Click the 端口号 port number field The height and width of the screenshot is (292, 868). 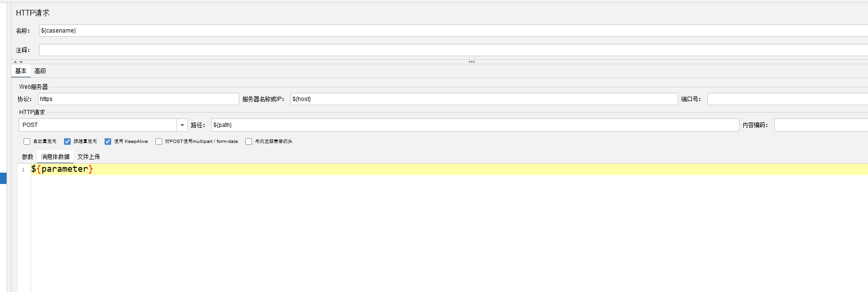coord(787,99)
